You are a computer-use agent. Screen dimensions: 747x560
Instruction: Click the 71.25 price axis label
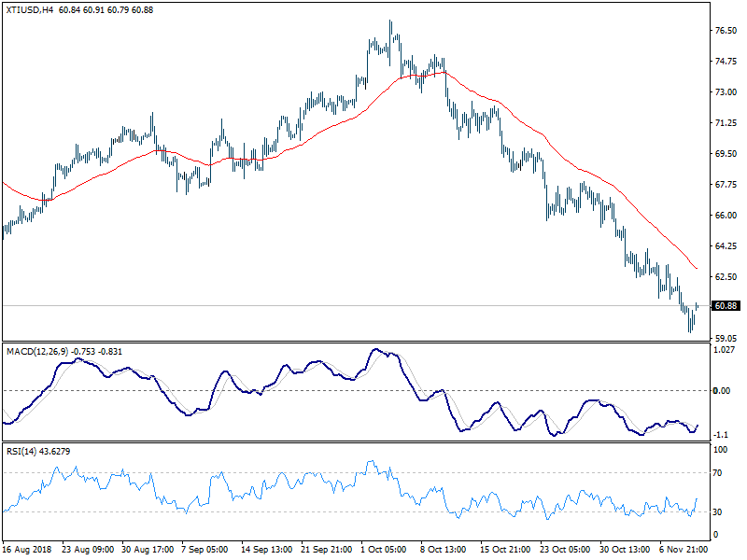coord(726,123)
